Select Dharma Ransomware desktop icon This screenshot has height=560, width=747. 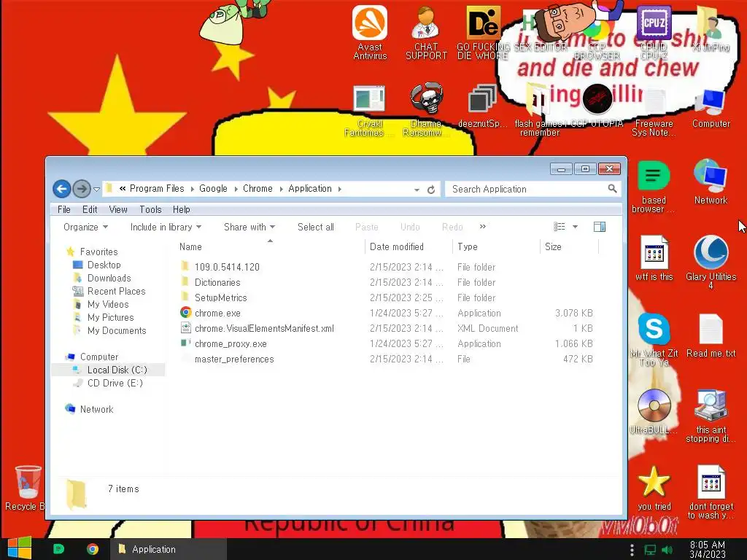[426, 111]
